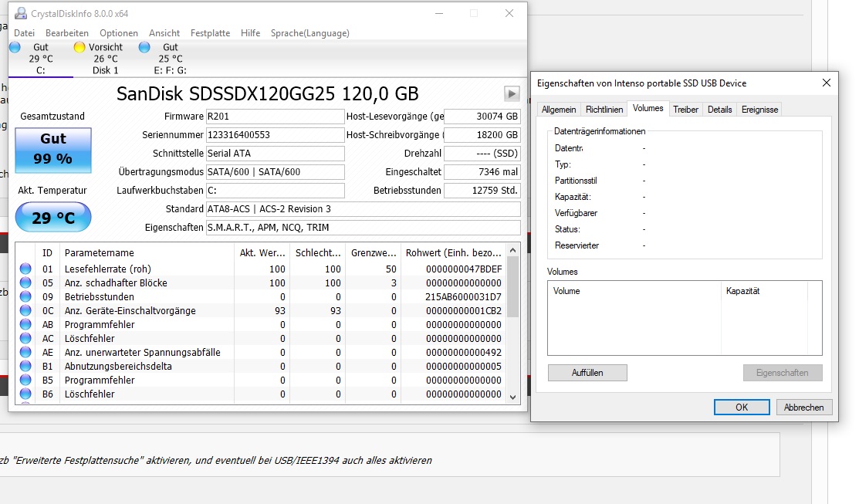This screenshot has height=504, width=859.
Task: Click the Auffüllen button
Action: click(x=587, y=373)
